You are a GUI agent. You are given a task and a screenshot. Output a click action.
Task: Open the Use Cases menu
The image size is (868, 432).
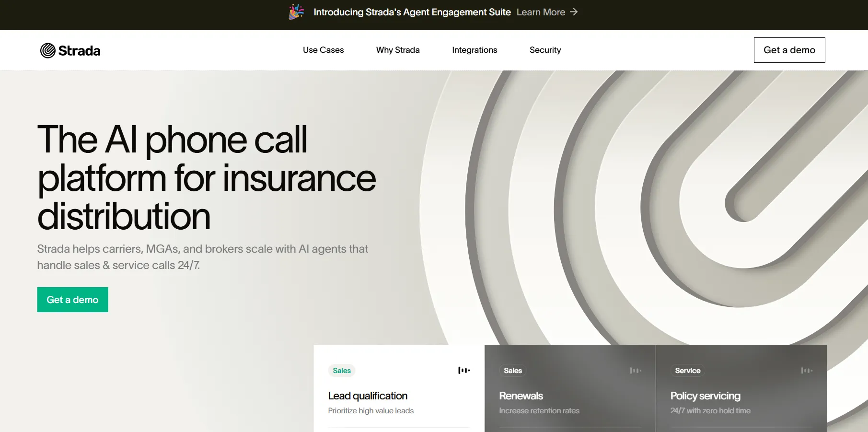(324, 50)
